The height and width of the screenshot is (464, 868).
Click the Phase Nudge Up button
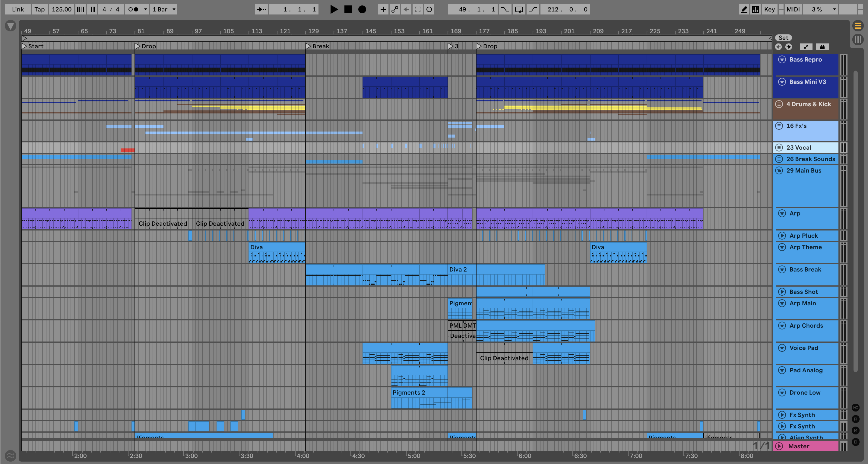pos(92,9)
